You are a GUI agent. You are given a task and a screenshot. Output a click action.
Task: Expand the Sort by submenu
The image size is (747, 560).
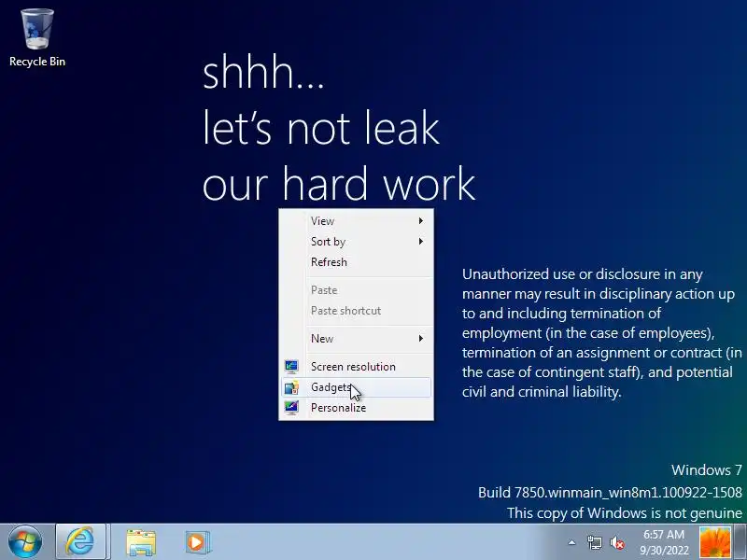tap(356, 242)
